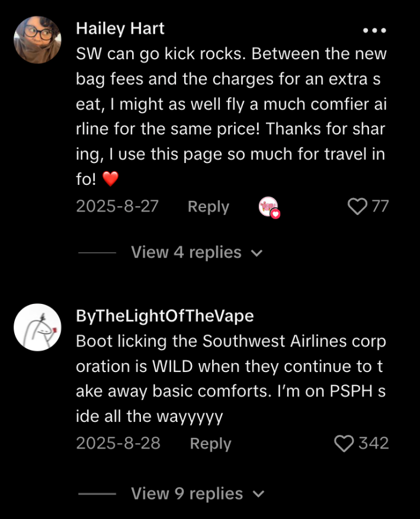Reply to ByTheLightOfTheVape's comment
420x519 pixels.
click(210, 444)
